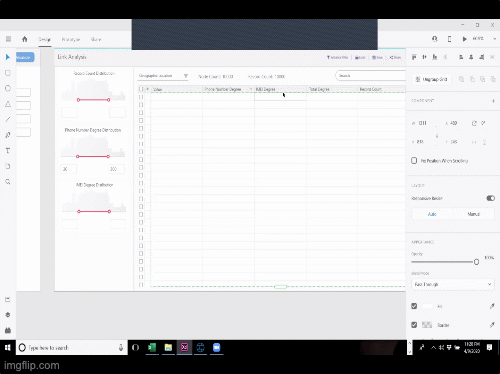Switch to the Prototype tab
Viewport: 500px width, 374px height.
coord(71,39)
